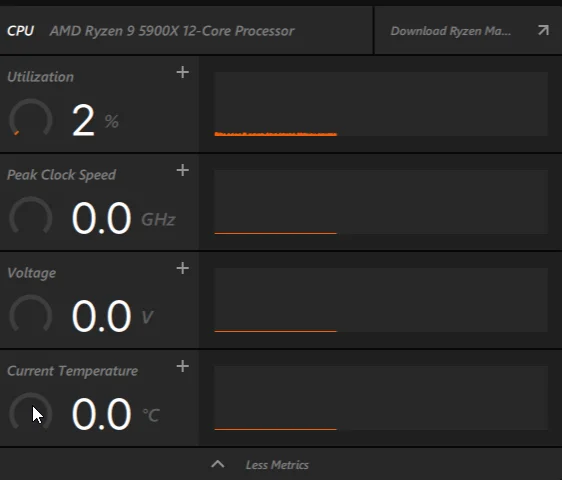Click the plus icon for Current Temperature
Screen dimensions: 562x480
click(183, 366)
